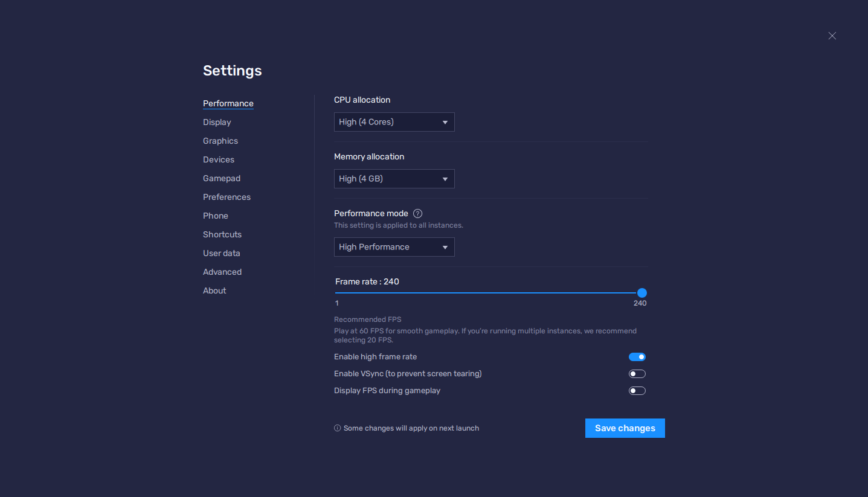Screen dimensions: 868x497
Task: Close the Settings window with X
Action: 832,36
